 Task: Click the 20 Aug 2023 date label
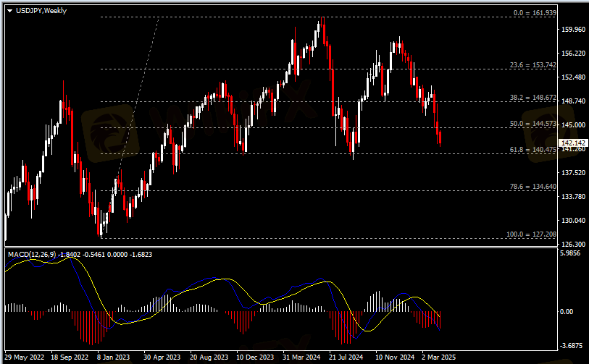click(x=209, y=357)
